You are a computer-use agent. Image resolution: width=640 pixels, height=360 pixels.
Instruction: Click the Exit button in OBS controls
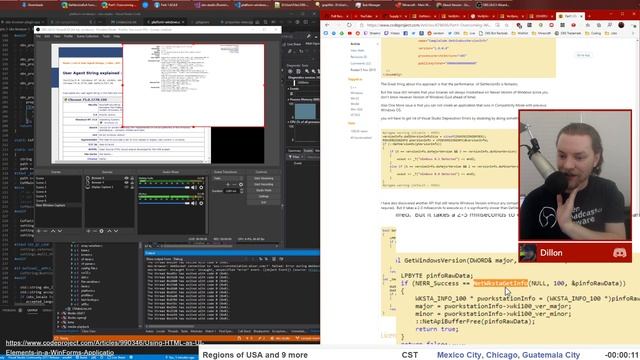click(264, 202)
